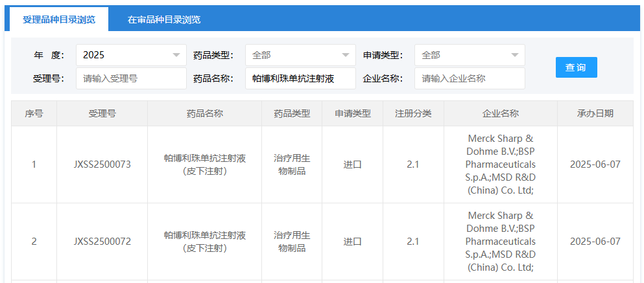Click 受理号 JXSS2500073 cell
Screen dimensions: 644x283
102,164
